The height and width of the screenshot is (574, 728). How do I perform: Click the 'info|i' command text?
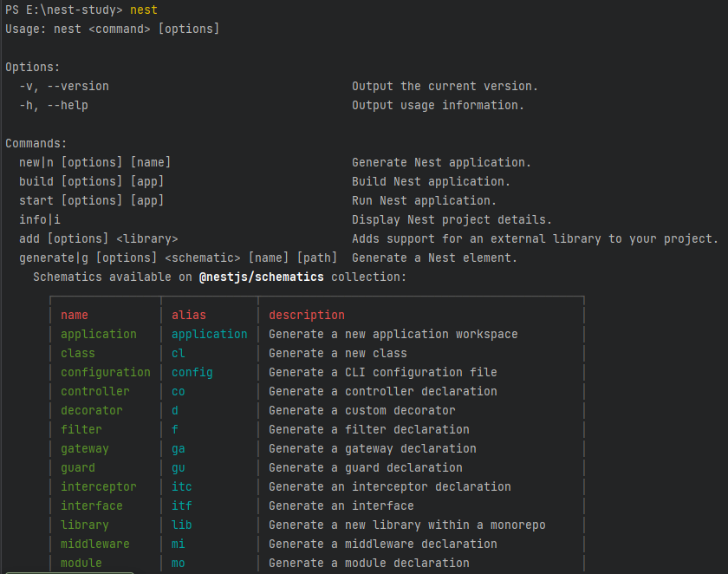(40, 219)
